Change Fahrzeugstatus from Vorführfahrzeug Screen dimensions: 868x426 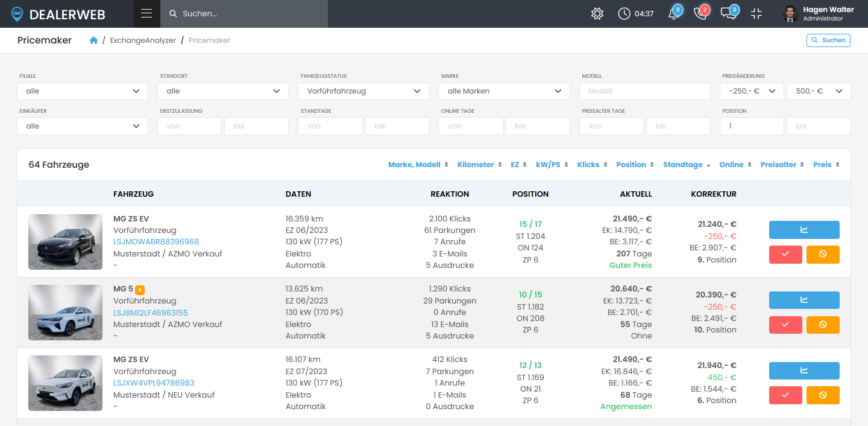[x=363, y=91]
